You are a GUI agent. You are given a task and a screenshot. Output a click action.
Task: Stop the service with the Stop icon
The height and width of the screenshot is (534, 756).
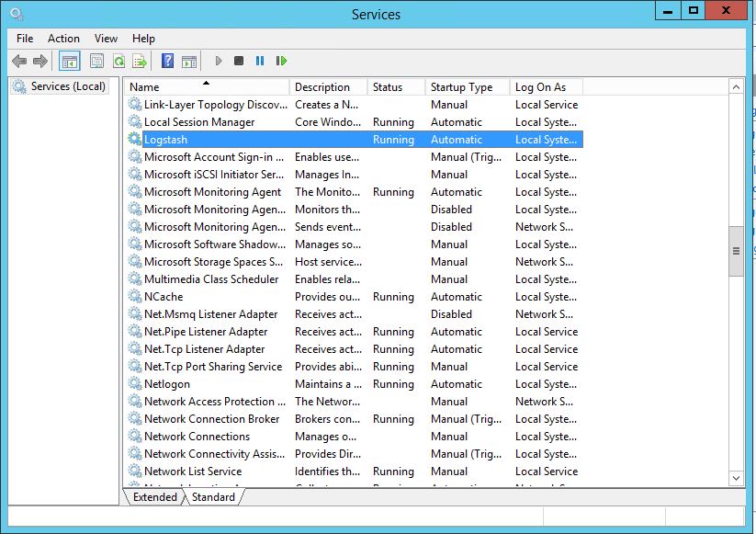coord(239,62)
